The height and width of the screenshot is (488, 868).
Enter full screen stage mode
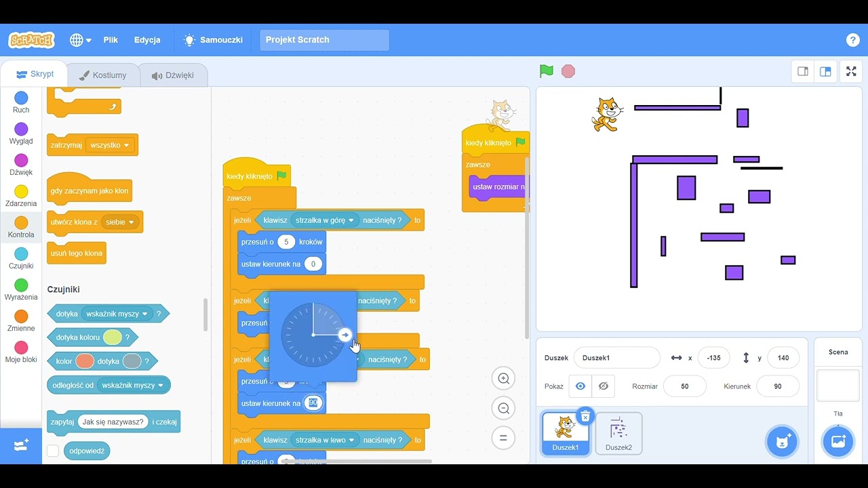(851, 71)
